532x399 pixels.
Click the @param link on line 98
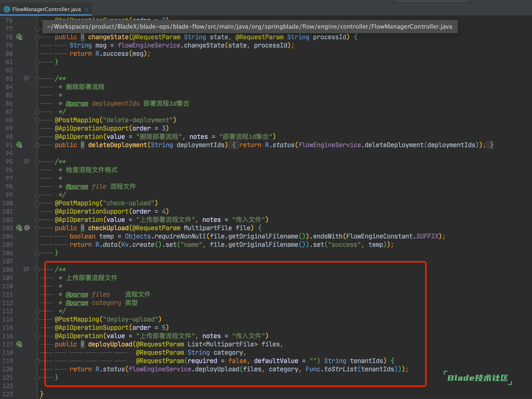pos(77,187)
